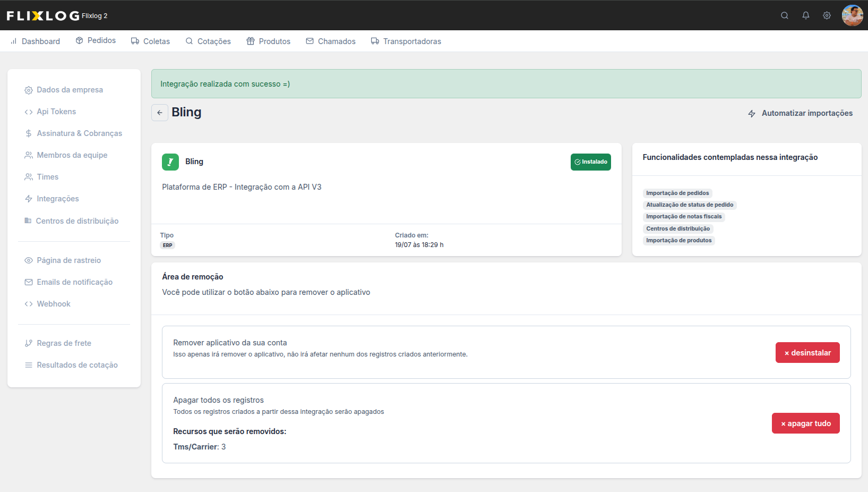
Task: Open Regras de frete
Action: pos(58,343)
